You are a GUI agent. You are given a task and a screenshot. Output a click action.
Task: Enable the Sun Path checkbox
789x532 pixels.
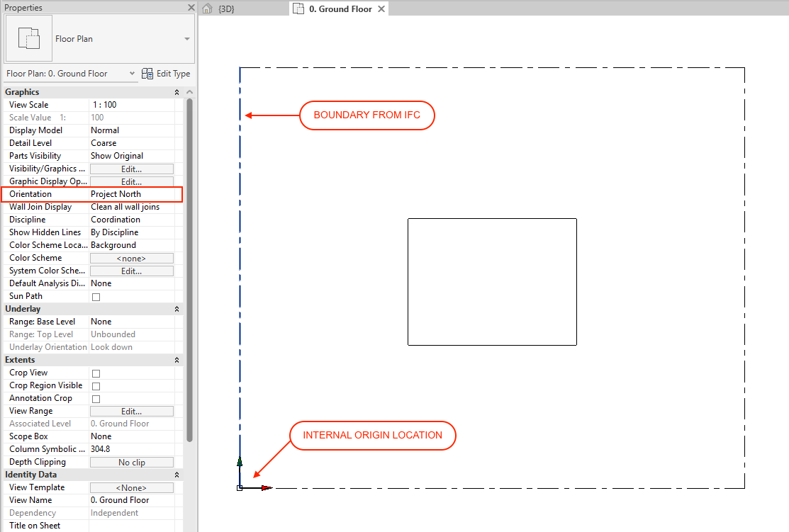(x=96, y=297)
